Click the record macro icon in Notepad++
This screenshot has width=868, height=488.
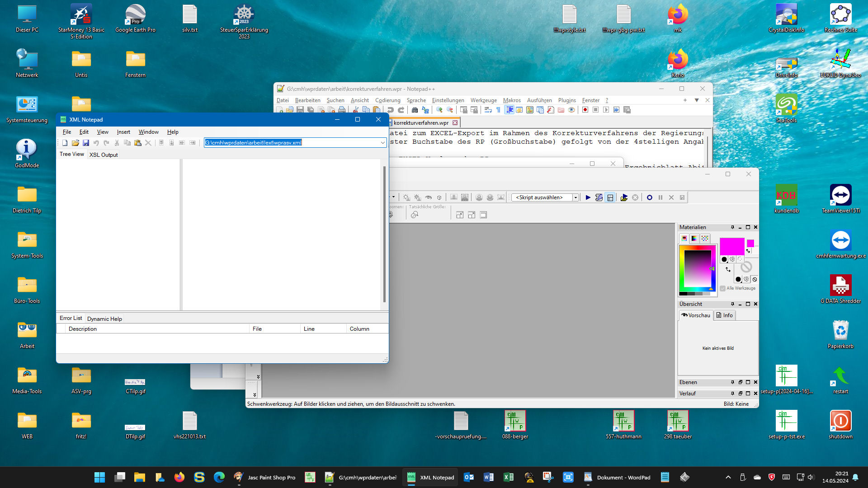pyautogui.click(x=585, y=110)
